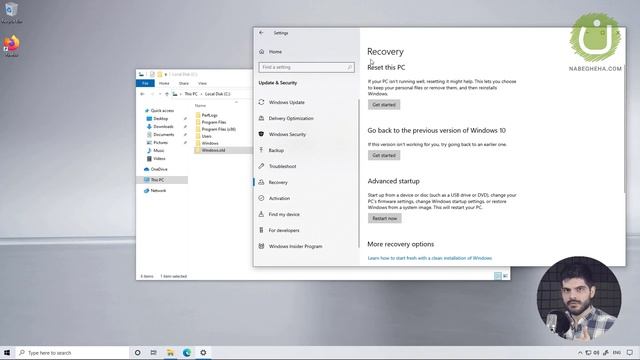Click inside Find a setting search box
The width and height of the screenshot is (640, 360).
pos(307,67)
